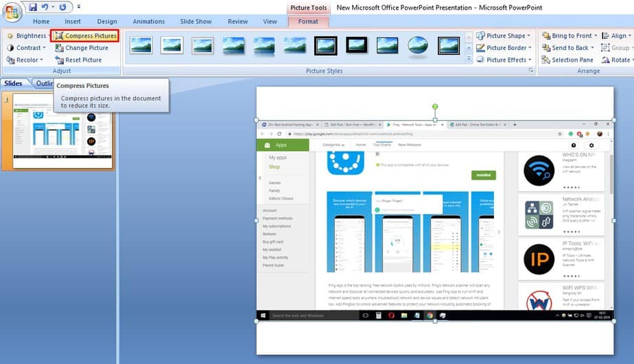Screen dimensions: 634x364
Task: Click the green rotation handle above the picture
Action: tap(435, 107)
